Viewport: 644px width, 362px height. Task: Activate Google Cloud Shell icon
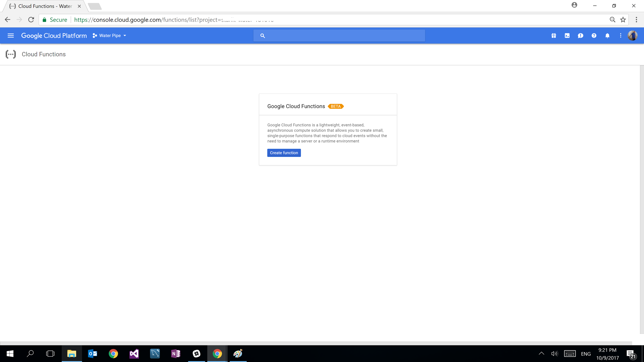pyautogui.click(x=567, y=36)
